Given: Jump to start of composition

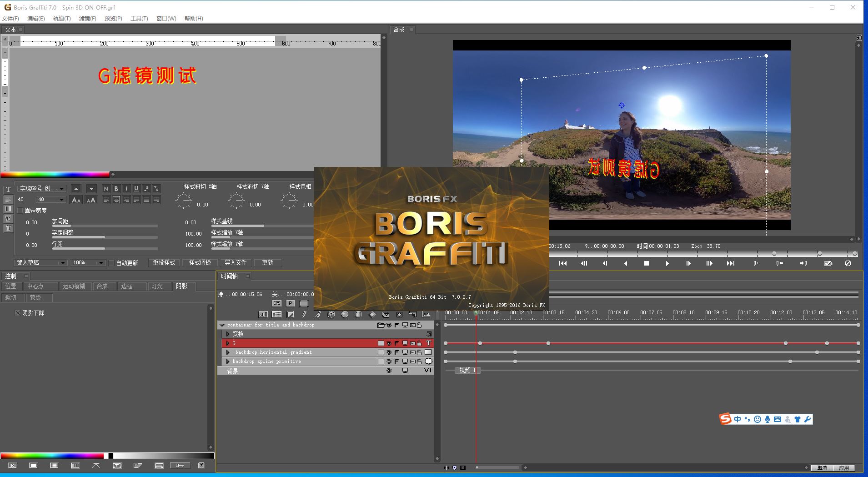Looking at the screenshot, I should [563, 263].
